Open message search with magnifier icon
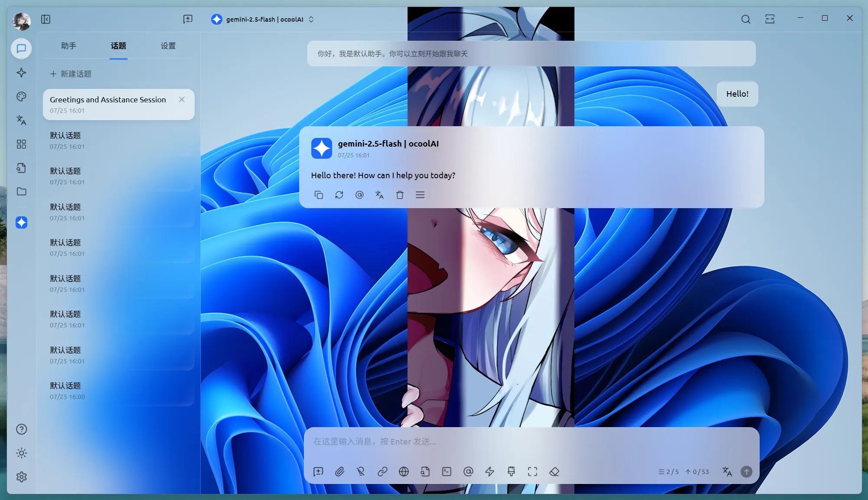The image size is (868, 500). click(x=746, y=19)
